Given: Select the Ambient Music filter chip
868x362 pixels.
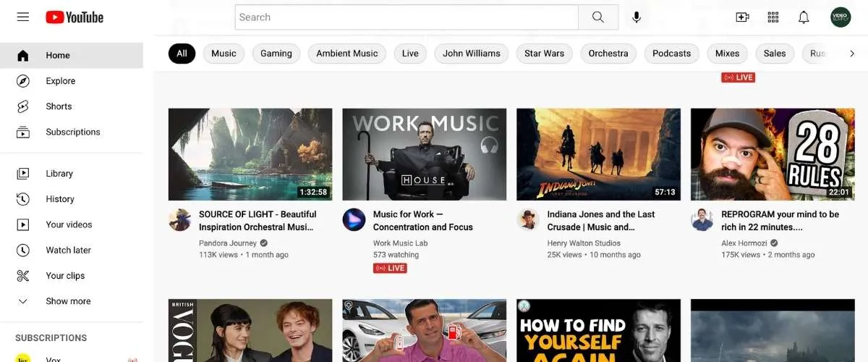Looking at the screenshot, I should click(x=347, y=54).
